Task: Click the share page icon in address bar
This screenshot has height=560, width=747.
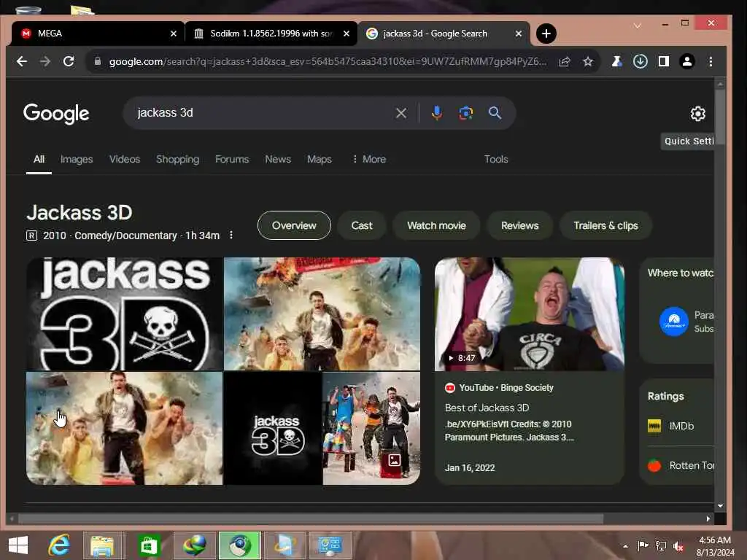Action: click(x=565, y=61)
